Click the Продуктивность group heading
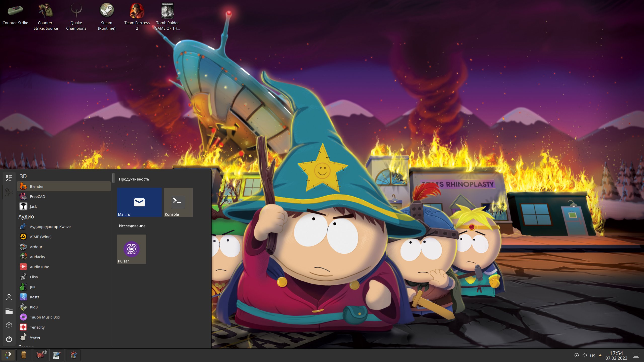This screenshot has width=644, height=362. [134, 179]
